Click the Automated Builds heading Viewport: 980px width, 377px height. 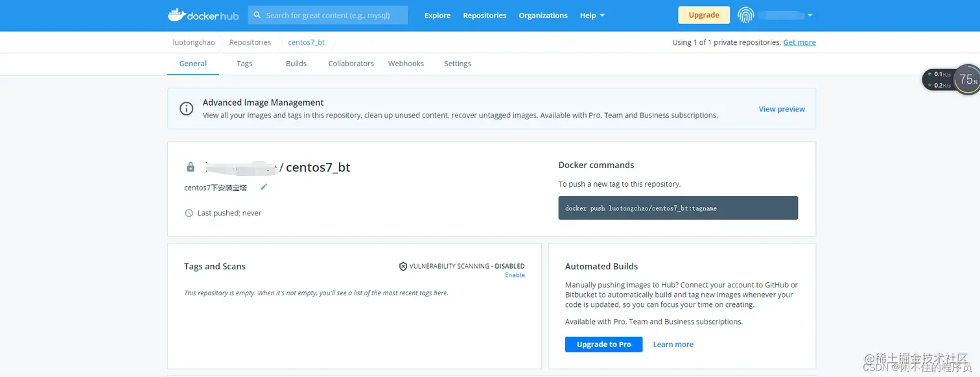601,266
